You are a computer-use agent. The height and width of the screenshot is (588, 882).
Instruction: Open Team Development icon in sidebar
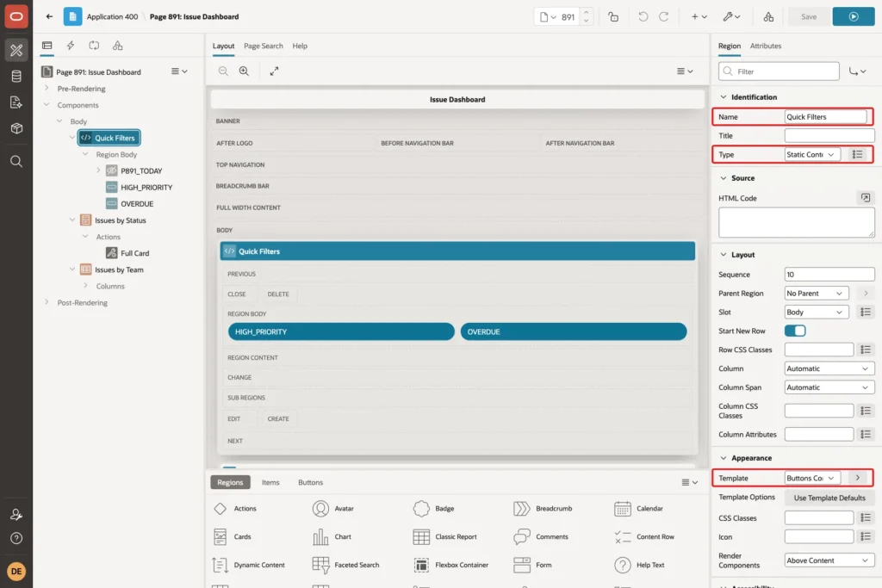(x=16, y=102)
